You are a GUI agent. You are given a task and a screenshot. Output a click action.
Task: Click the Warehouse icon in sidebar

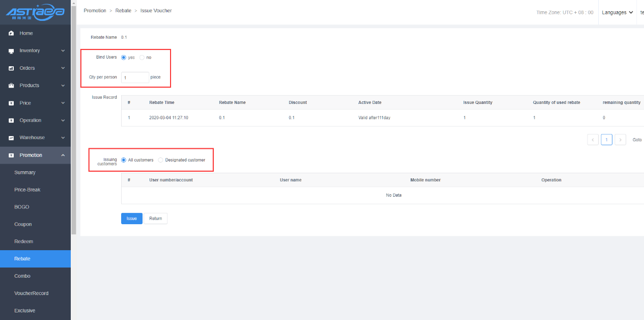(11, 138)
